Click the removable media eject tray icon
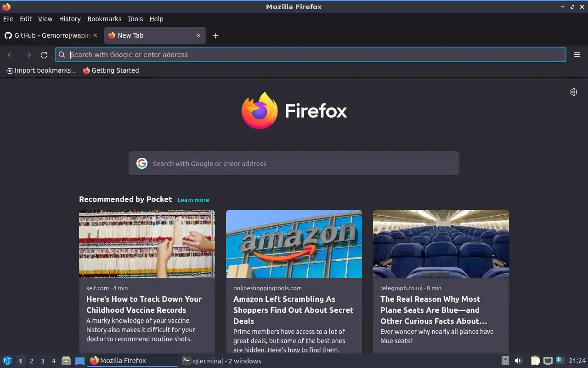The width and height of the screenshot is (588, 368). (x=505, y=361)
